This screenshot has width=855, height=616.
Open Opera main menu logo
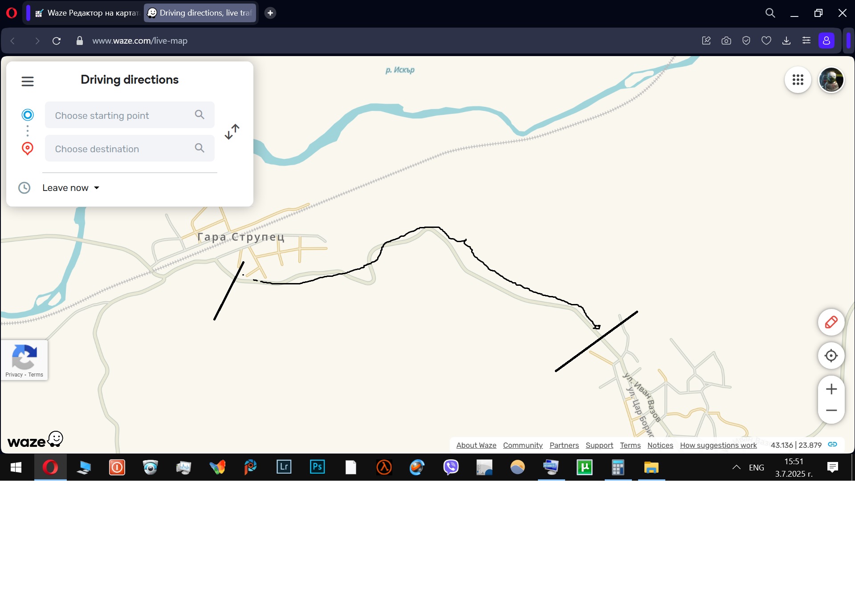coord(12,13)
